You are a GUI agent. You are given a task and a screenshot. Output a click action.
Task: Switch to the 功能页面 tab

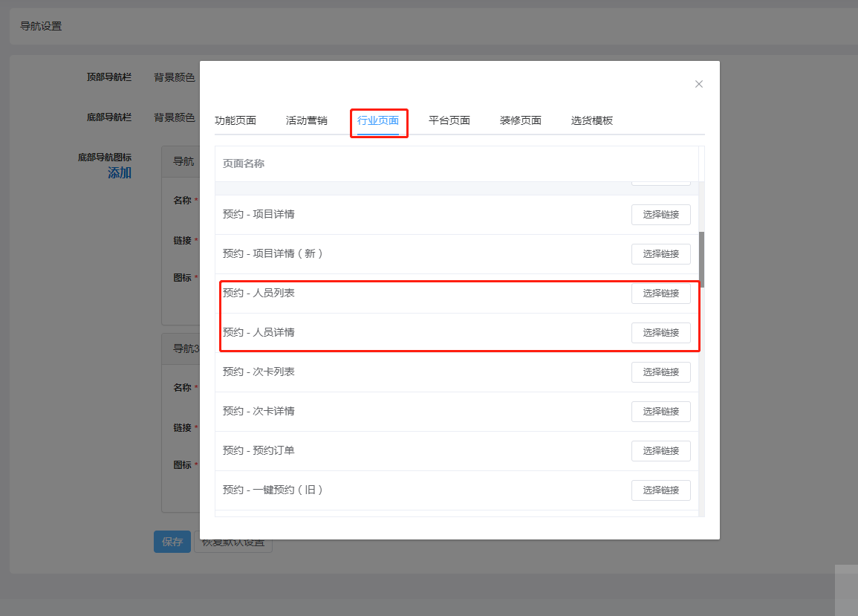click(235, 120)
